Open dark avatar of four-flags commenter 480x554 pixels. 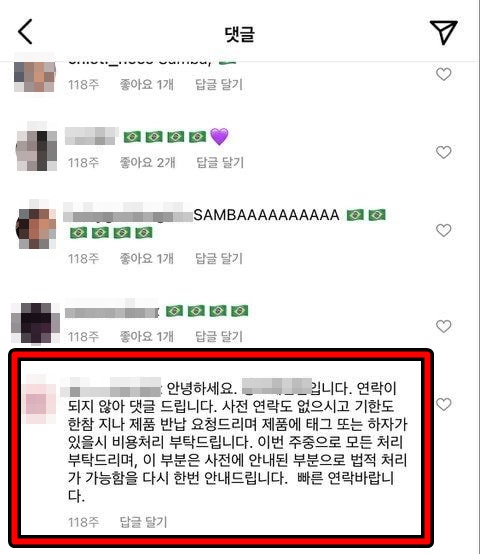pyautogui.click(x=35, y=323)
